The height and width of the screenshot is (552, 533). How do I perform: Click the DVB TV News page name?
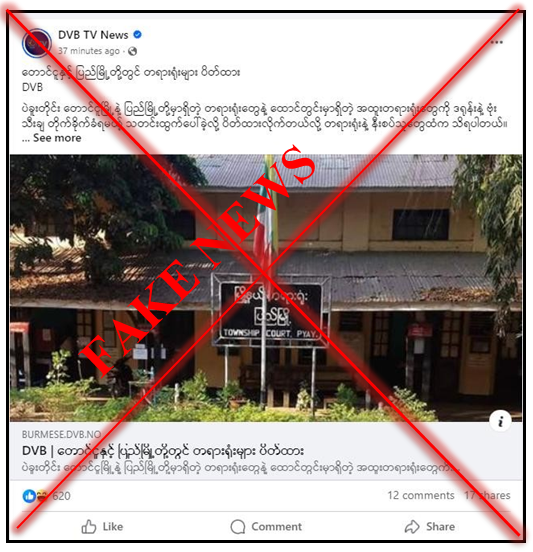pyautogui.click(x=93, y=35)
